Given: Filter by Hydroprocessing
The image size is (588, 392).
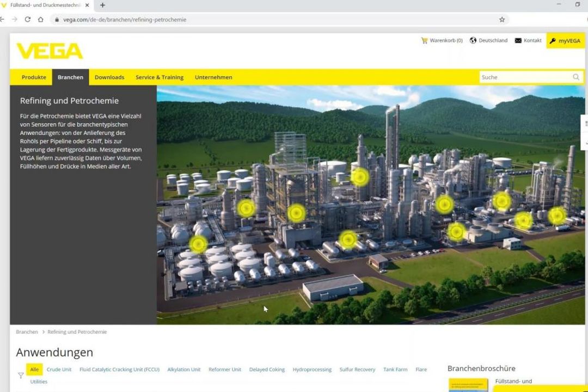Looking at the screenshot, I should [x=312, y=370].
